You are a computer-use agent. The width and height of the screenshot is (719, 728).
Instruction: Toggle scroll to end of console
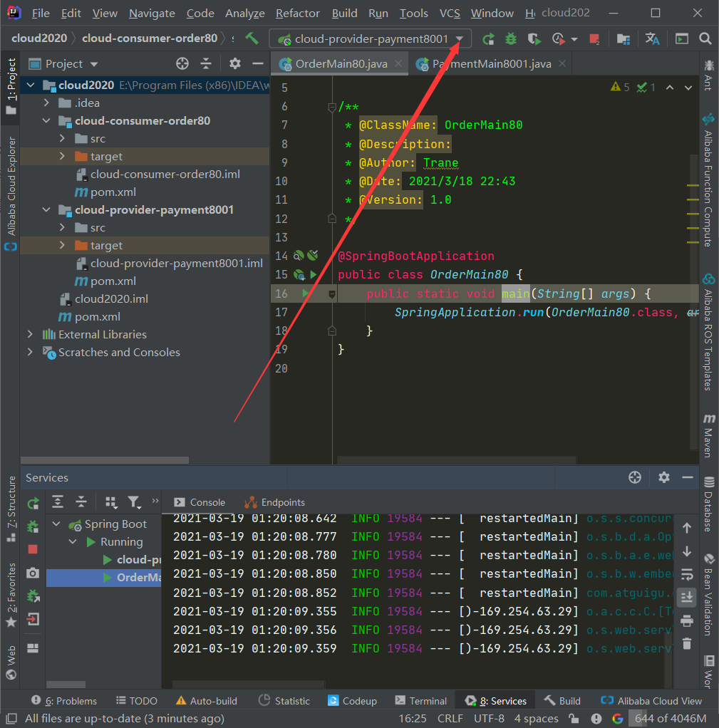click(x=687, y=597)
